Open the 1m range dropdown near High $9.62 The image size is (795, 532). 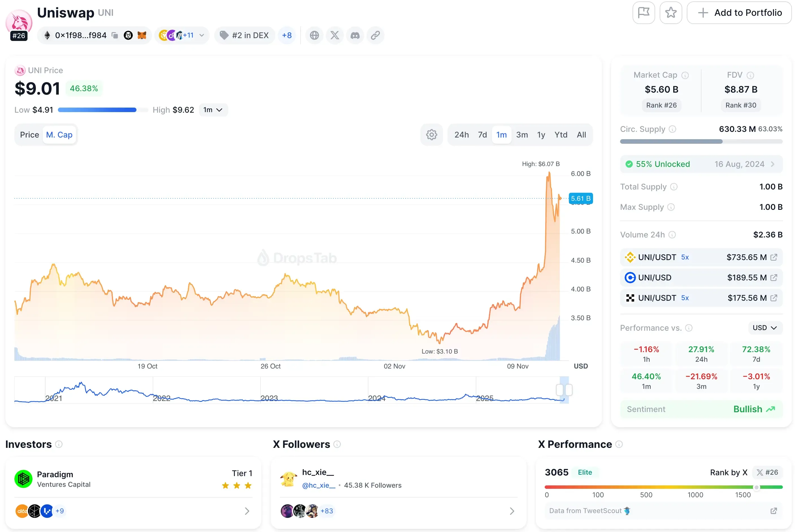(x=213, y=110)
